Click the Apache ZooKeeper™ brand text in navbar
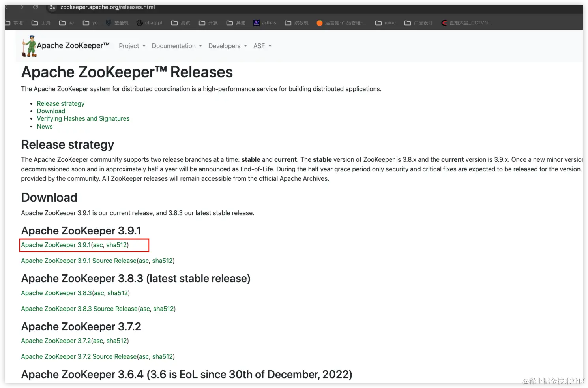Viewport: 588px width, 388px height. point(73,46)
